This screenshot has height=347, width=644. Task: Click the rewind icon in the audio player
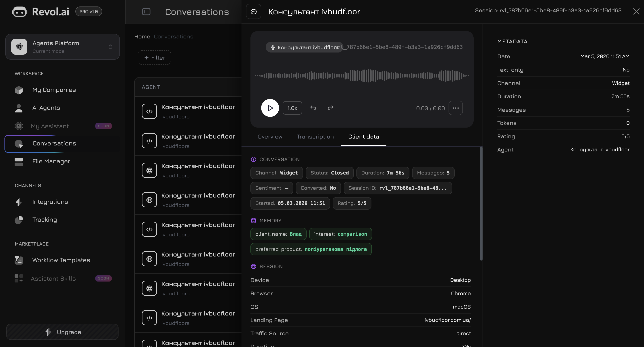(313, 108)
